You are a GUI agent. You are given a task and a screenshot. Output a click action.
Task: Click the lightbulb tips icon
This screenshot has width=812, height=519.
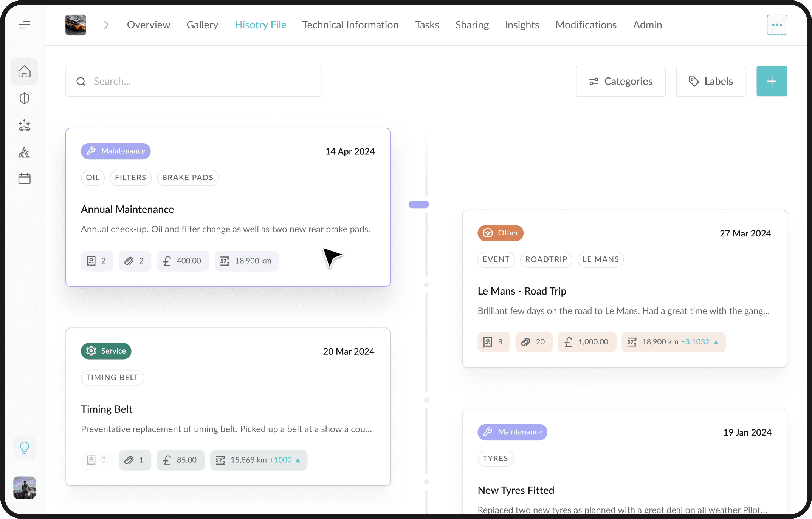pos(25,448)
